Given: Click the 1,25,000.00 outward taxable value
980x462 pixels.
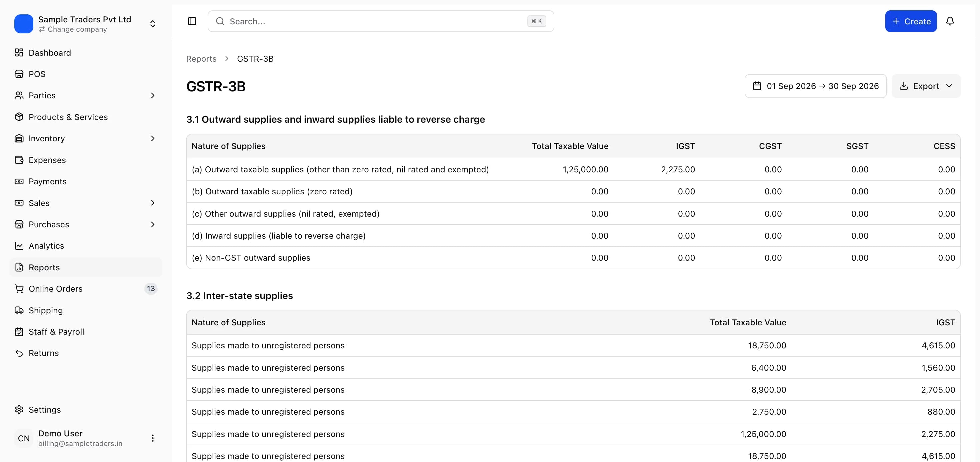Looking at the screenshot, I should click(585, 169).
